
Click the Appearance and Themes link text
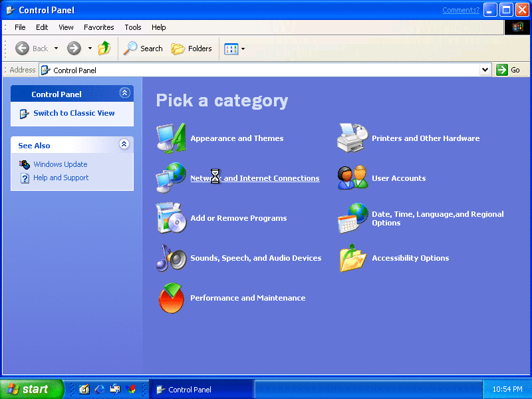pos(237,138)
